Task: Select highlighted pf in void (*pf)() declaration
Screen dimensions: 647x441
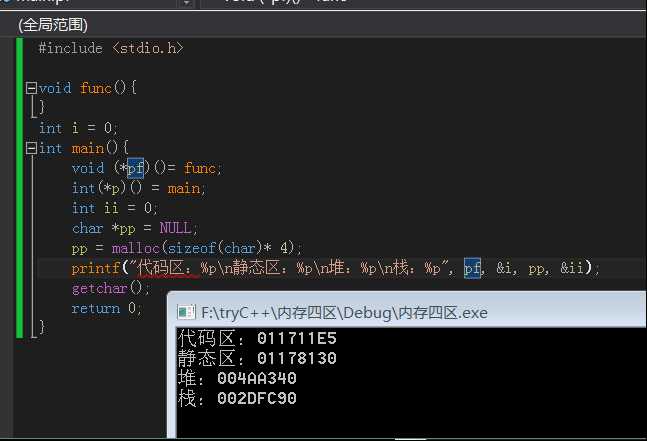Action: (x=135, y=168)
